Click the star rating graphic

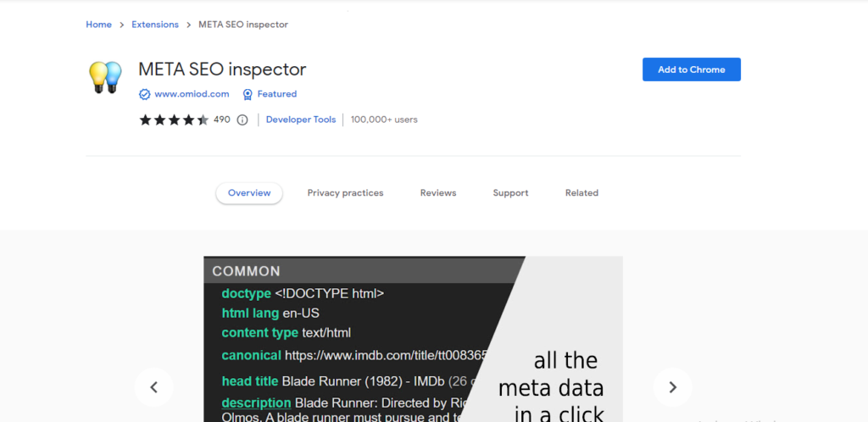tap(174, 119)
